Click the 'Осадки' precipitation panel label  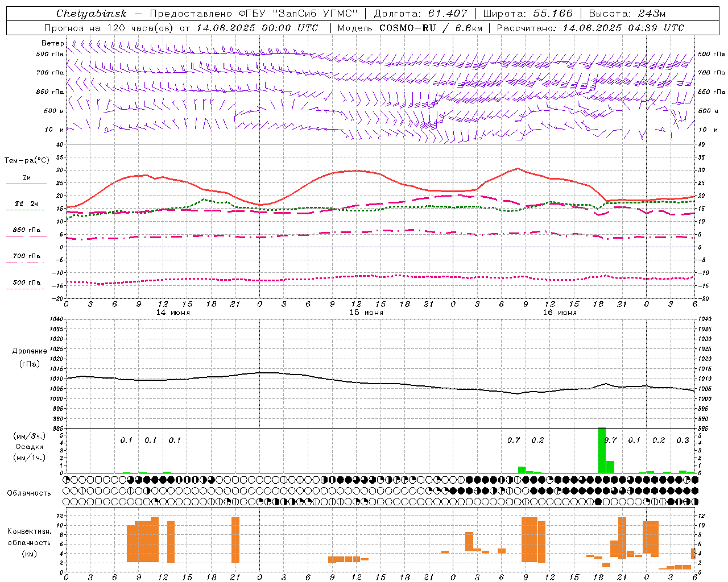[29, 447]
